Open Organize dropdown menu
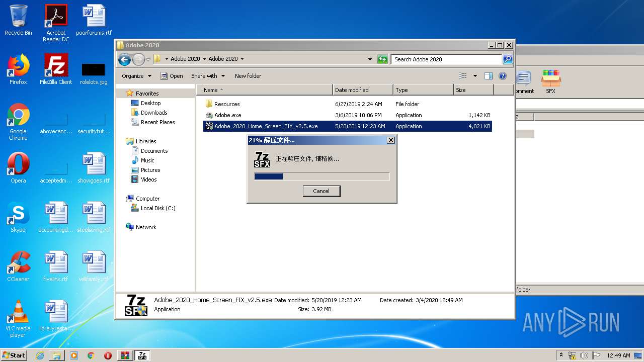The width and height of the screenshot is (644, 362). (x=136, y=76)
